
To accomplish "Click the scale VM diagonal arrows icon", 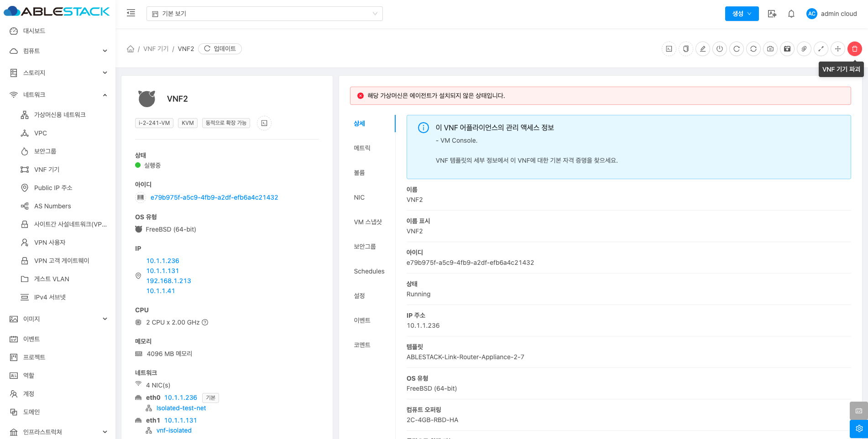I will (x=821, y=49).
